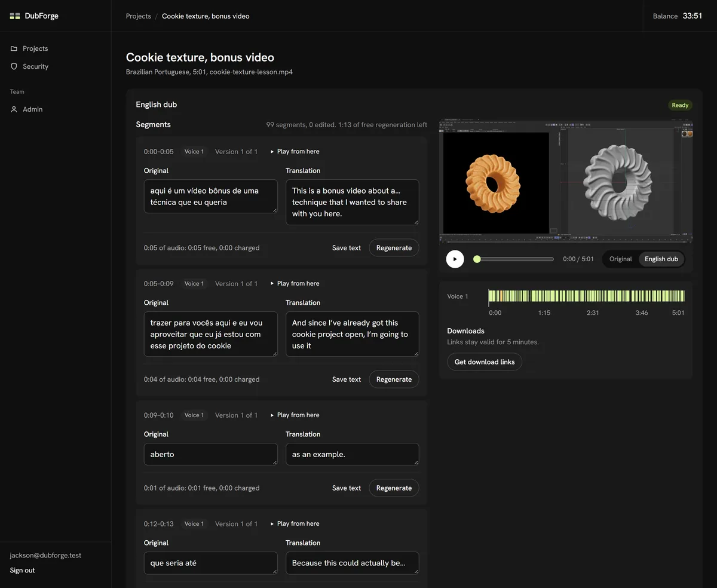Click Voice 1 tag on segment 0:09-0:10
The image size is (717, 588).
pos(194,415)
